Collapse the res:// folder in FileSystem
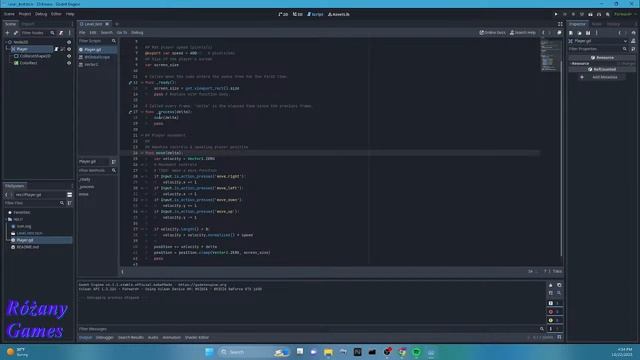The image size is (640, 360). 6,219
